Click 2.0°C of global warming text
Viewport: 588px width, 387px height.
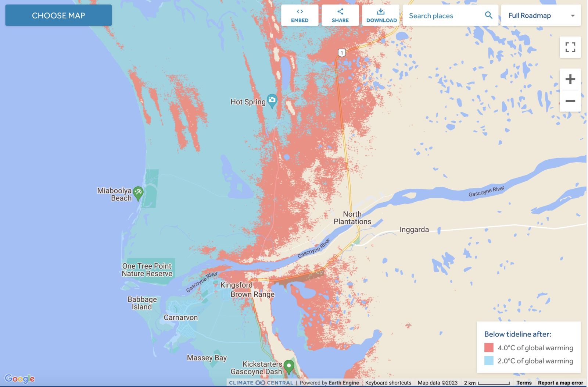[x=535, y=361]
